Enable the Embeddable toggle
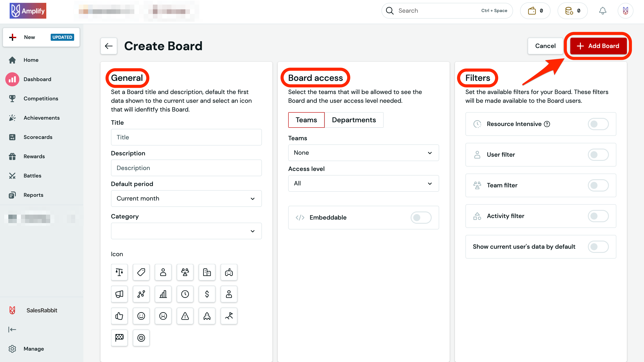 click(421, 218)
